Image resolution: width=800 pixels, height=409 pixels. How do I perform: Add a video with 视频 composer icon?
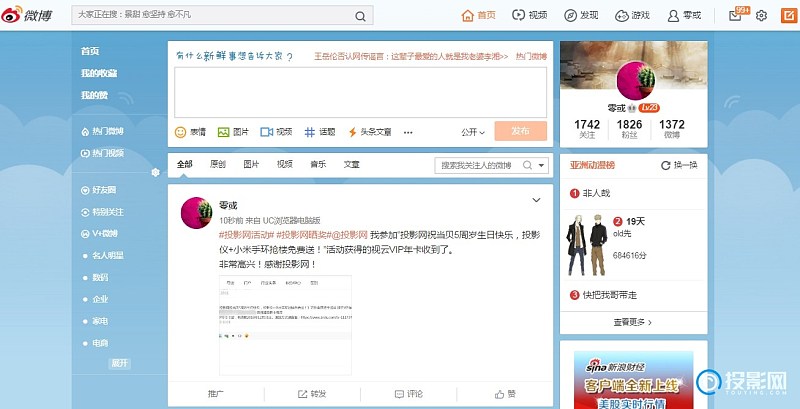[276, 132]
